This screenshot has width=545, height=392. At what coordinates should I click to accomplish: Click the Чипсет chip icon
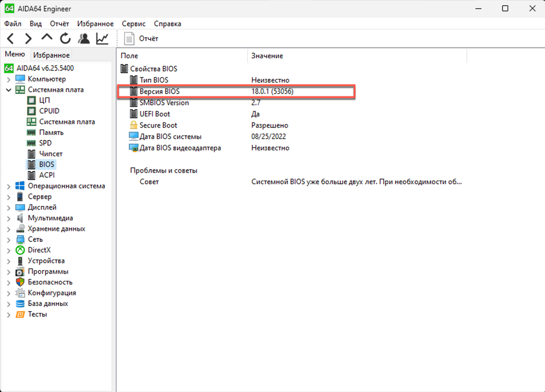(31, 154)
